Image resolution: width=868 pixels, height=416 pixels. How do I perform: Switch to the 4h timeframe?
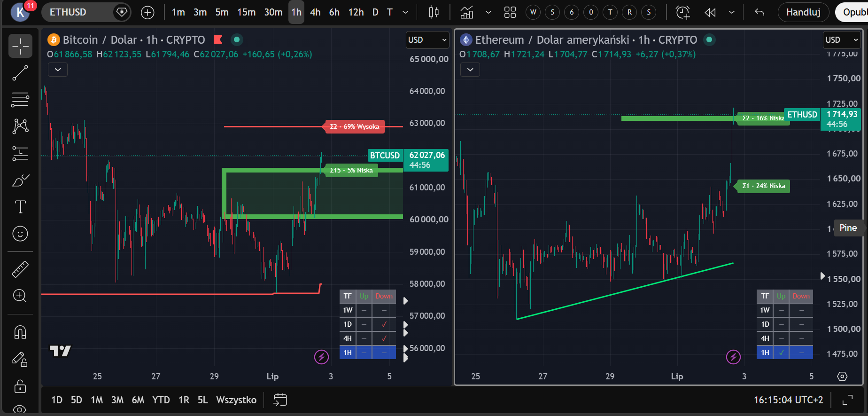click(315, 13)
